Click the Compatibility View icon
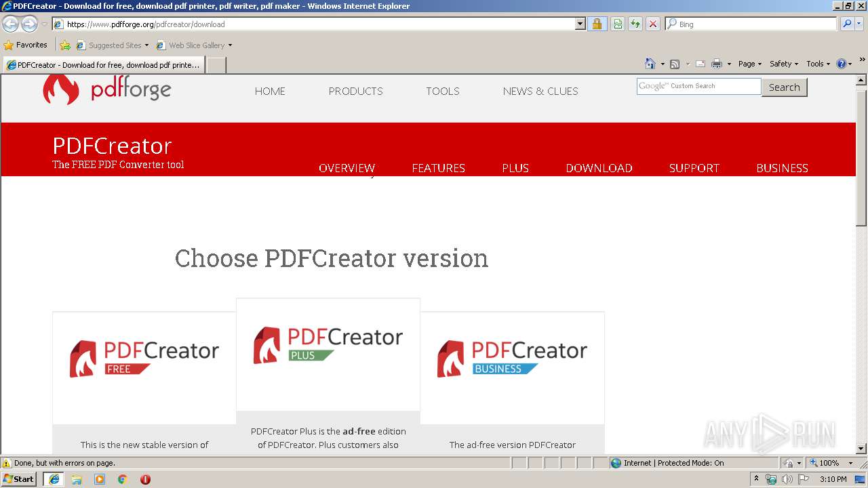The width and height of the screenshot is (868, 488). (618, 24)
